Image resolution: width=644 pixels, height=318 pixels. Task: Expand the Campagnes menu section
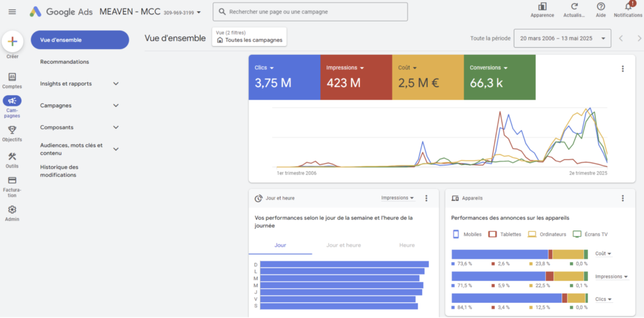coord(116,106)
